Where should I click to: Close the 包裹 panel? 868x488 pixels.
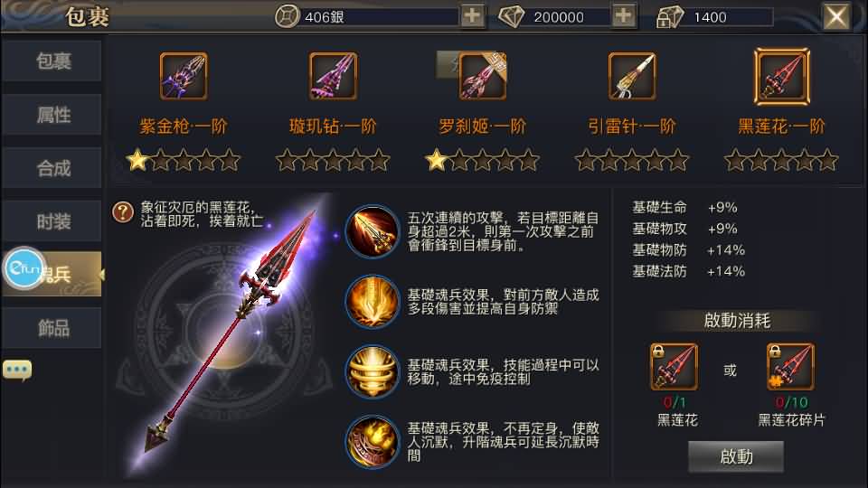point(835,16)
